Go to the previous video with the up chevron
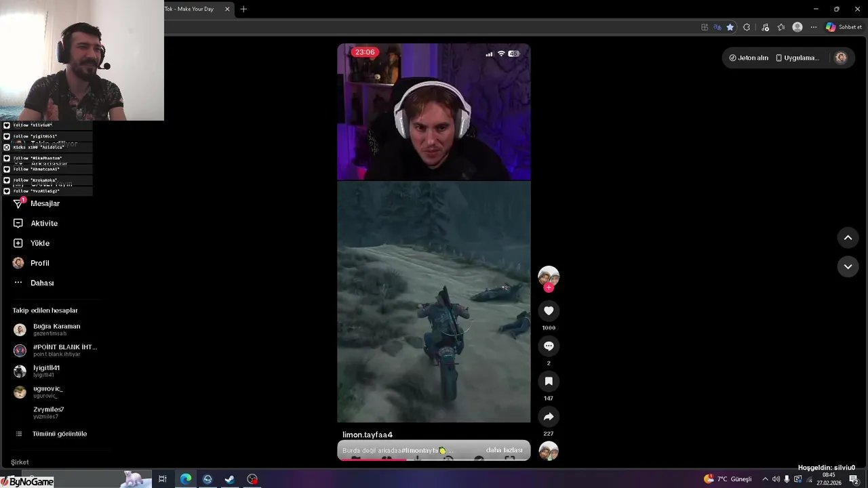 [x=848, y=237]
